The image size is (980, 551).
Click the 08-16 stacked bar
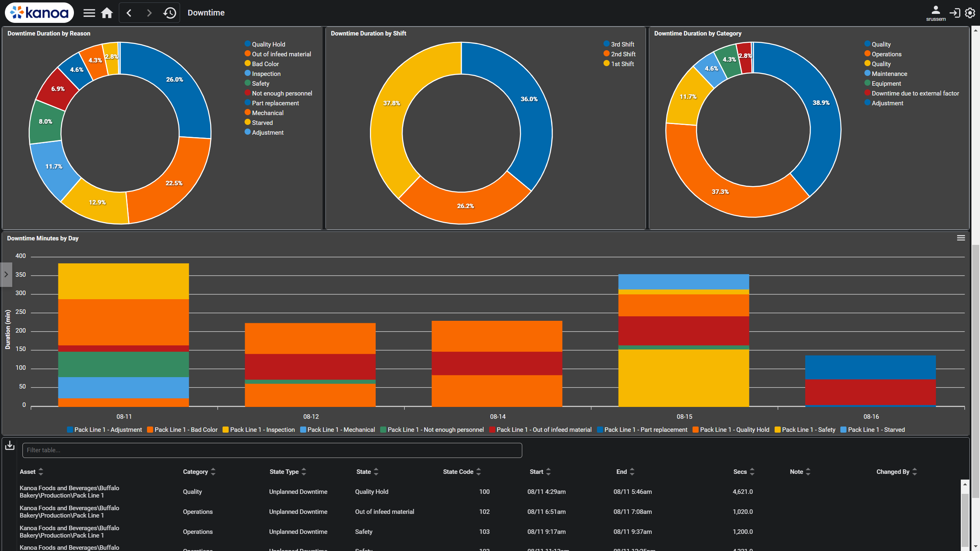[870, 381]
